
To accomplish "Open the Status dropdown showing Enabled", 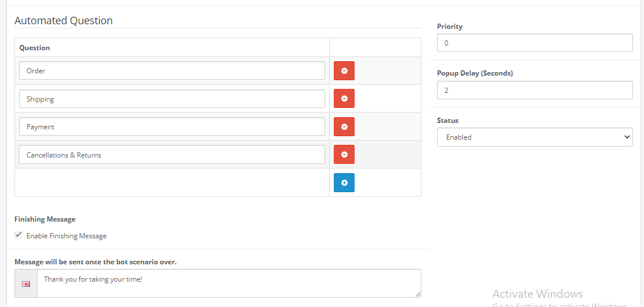I will tap(535, 137).
